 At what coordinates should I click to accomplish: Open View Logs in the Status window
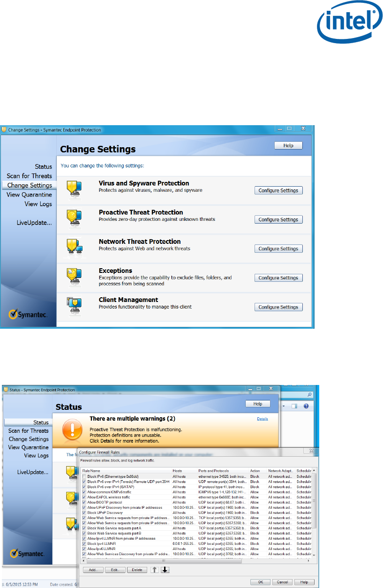click(x=37, y=455)
